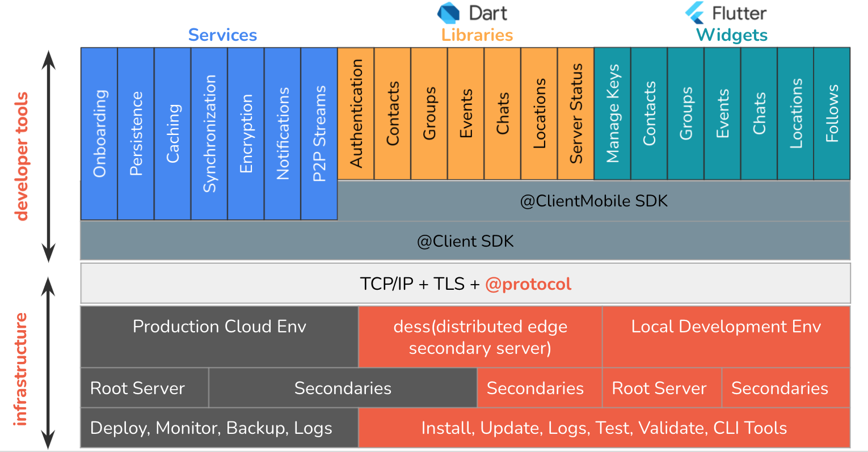Click the dess distributed edge secondary server block
Image resolution: width=868 pixels, height=452 pixels.
click(x=480, y=337)
